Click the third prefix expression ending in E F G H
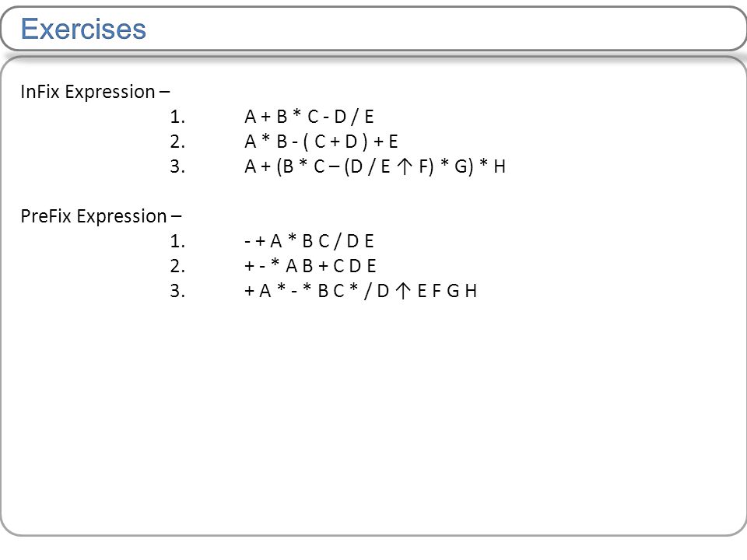Screen dimensions: 747x560 [x=360, y=290]
